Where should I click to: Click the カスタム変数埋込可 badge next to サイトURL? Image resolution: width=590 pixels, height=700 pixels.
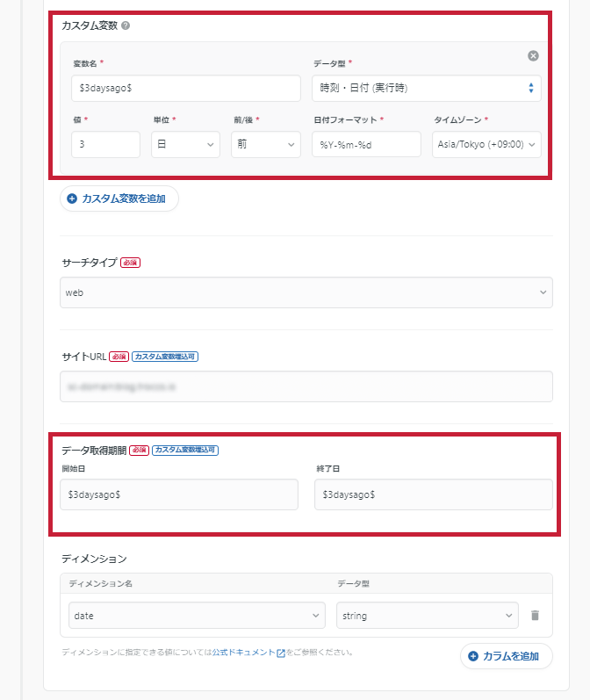coord(165,357)
